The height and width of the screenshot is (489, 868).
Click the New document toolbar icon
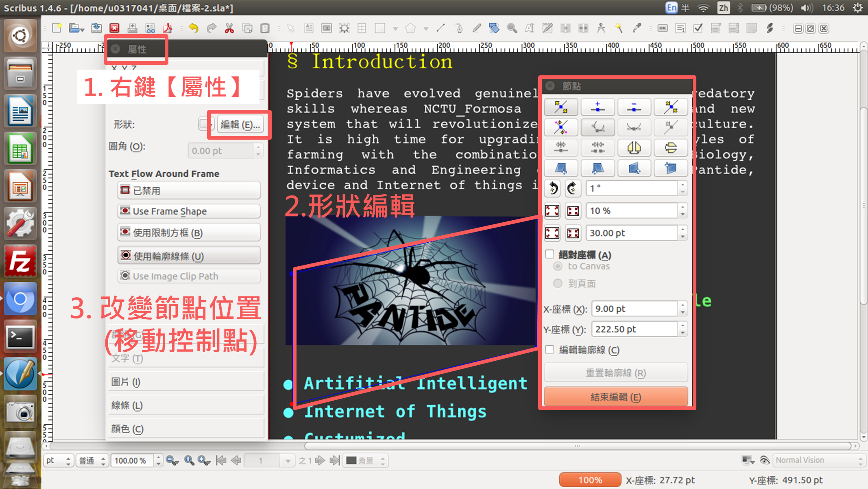click(57, 28)
